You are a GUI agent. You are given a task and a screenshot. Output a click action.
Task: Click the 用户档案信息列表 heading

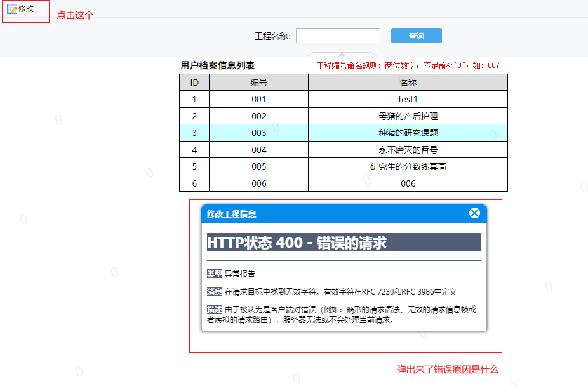[218, 65]
